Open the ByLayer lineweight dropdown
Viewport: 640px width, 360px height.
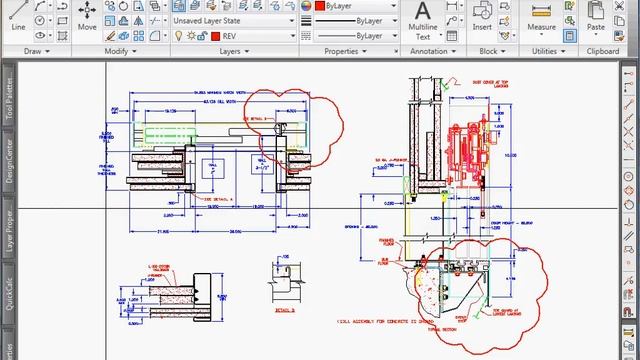point(394,21)
